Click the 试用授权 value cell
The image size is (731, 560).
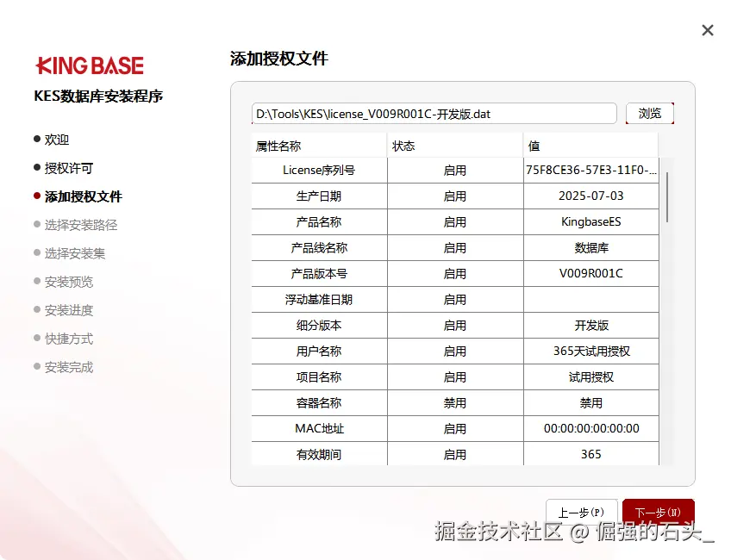[x=591, y=376]
